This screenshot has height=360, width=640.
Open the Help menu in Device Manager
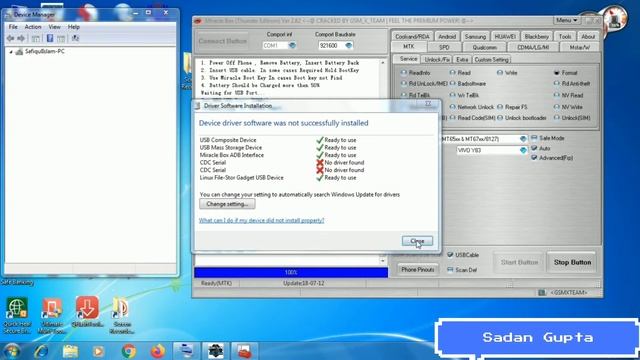(73, 27)
